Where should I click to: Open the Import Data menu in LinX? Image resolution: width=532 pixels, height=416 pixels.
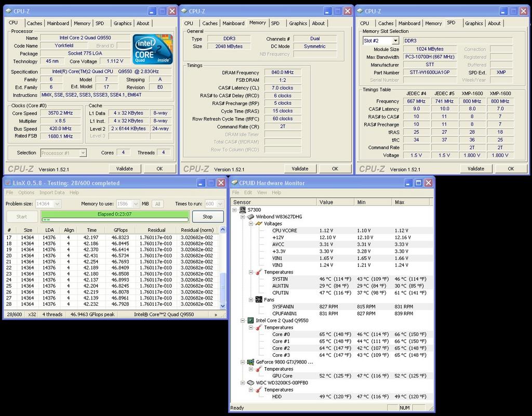(52, 192)
